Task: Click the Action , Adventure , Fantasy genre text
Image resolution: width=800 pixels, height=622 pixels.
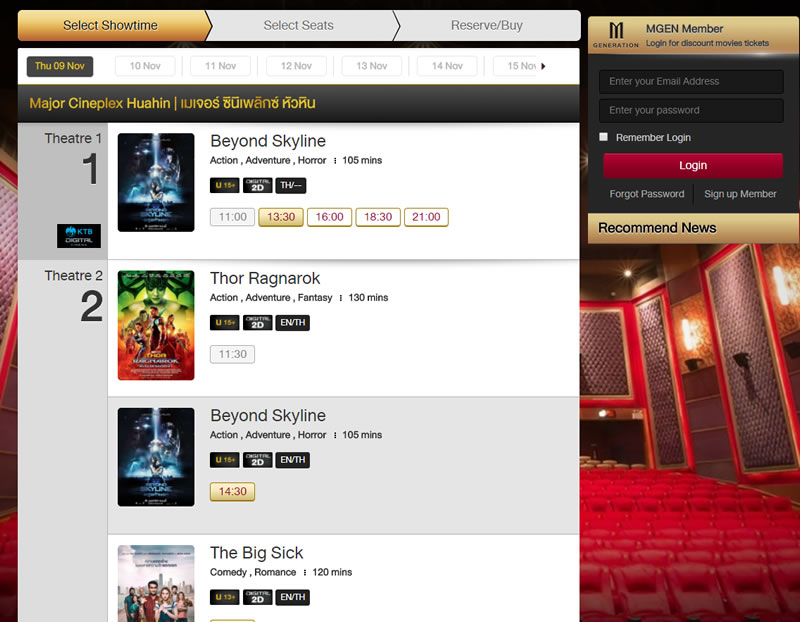Action: click(271, 297)
